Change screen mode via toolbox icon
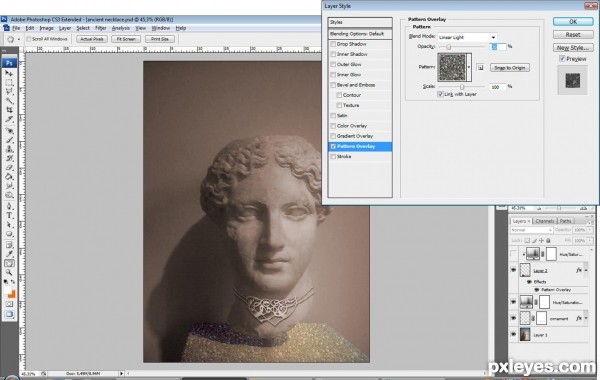The height and width of the screenshot is (380, 600). tap(9, 314)
